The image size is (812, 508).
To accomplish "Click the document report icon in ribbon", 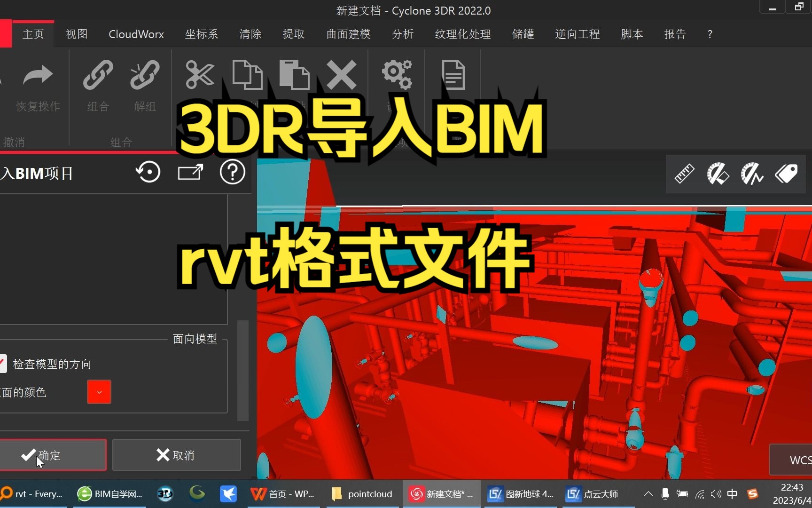I will (453, 74).
